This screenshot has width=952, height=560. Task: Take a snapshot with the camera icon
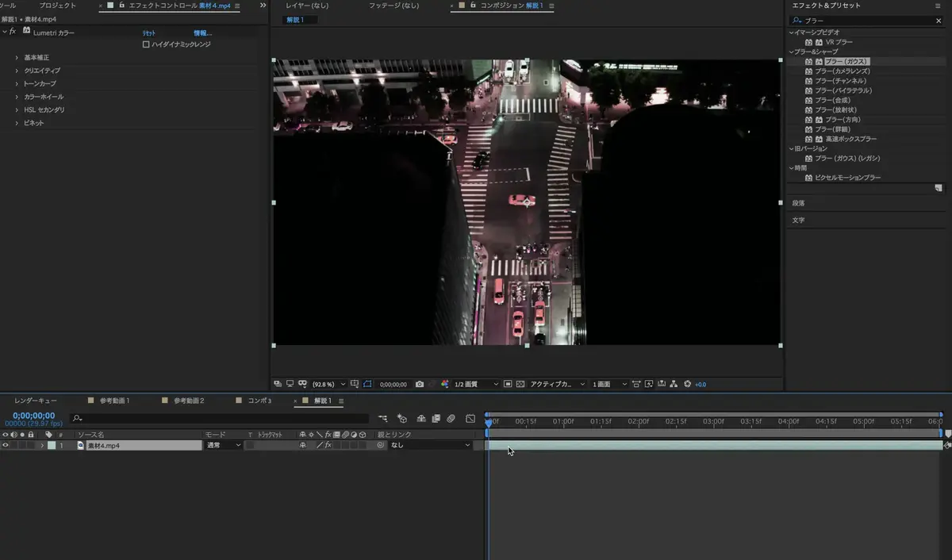pyautogui.click(x=419, y=384)
